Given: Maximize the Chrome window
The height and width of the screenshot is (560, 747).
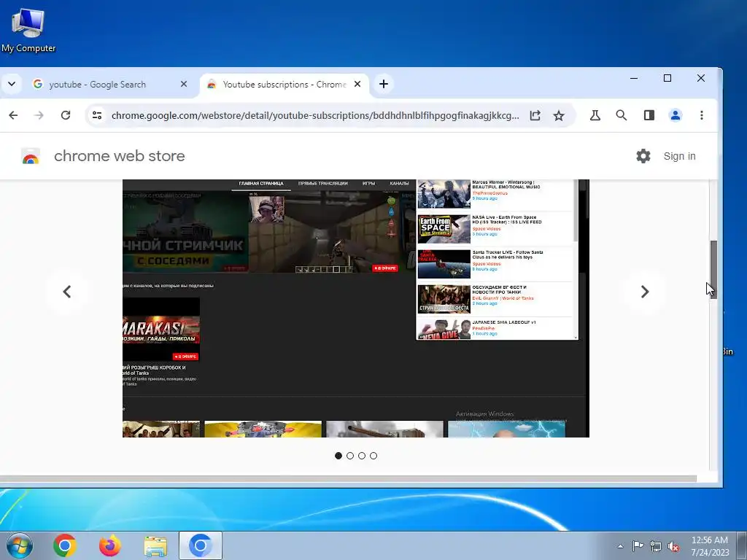Looking at the screenshot, I should pyautogui.click(x=667, y=78).
